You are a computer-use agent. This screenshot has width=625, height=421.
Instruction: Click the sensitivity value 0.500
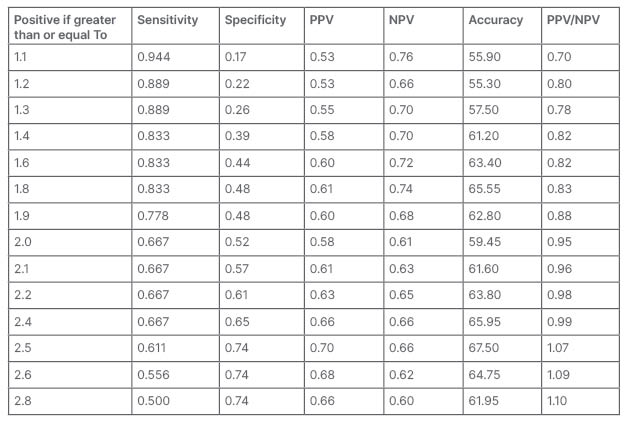point(153,400)
